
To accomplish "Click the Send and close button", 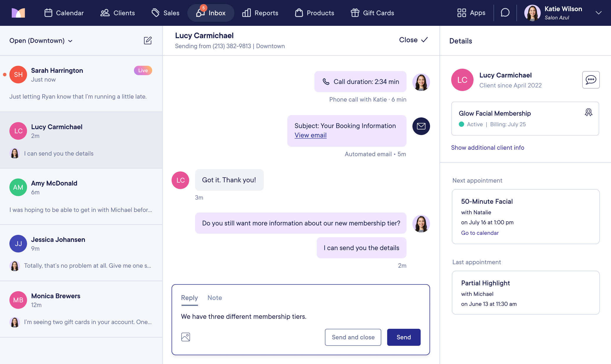I will click(x=353, y=337).
